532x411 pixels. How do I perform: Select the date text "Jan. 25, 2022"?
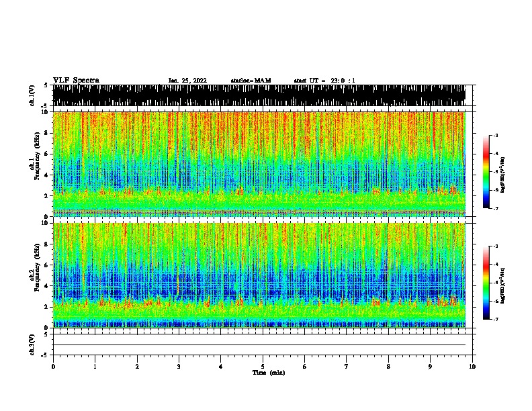click(187, 81)
